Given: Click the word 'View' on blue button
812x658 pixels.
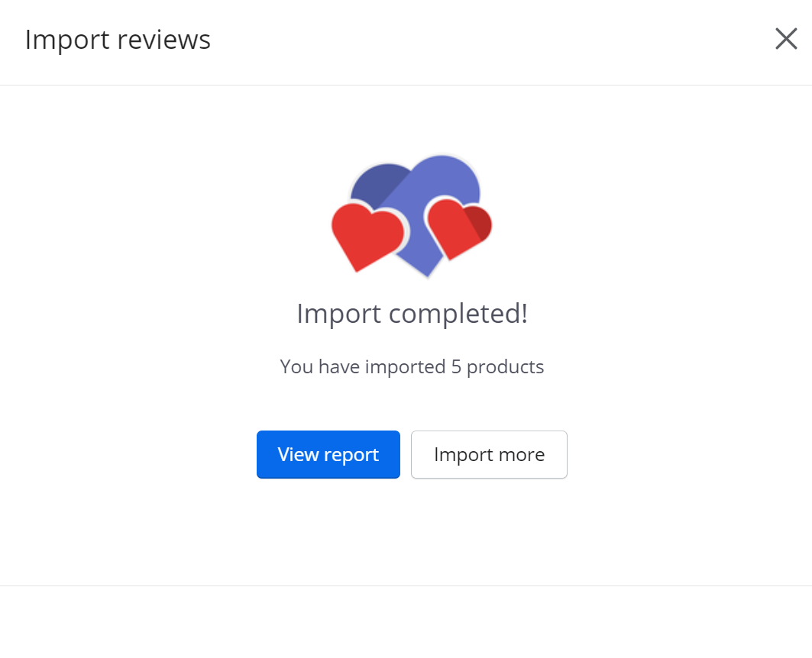Looking at the screenshot, I should (298, 454).
